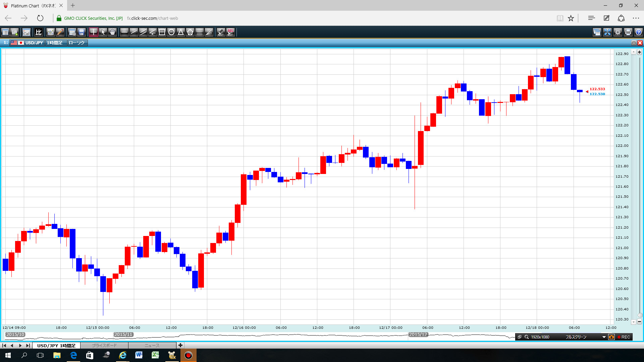Toggle fullscreen with the expand arrows icon

[607, 32]
